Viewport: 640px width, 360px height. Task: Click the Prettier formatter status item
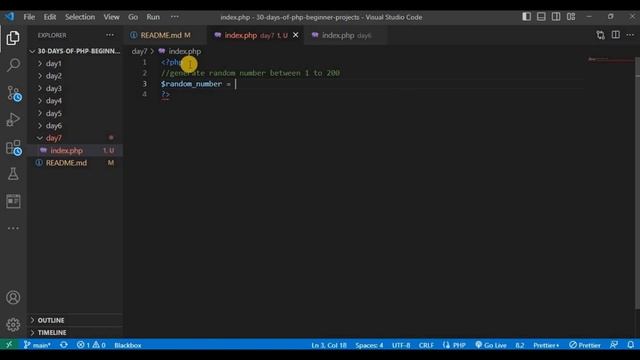click(585, 345)
